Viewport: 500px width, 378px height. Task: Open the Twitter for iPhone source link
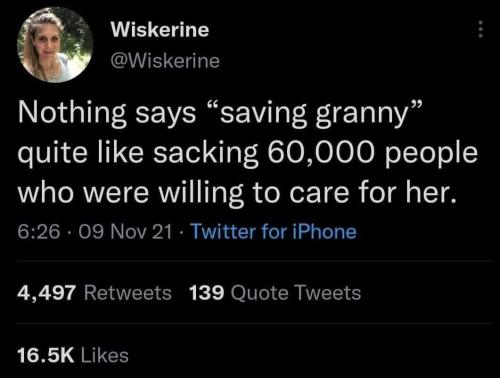(273, 232)
